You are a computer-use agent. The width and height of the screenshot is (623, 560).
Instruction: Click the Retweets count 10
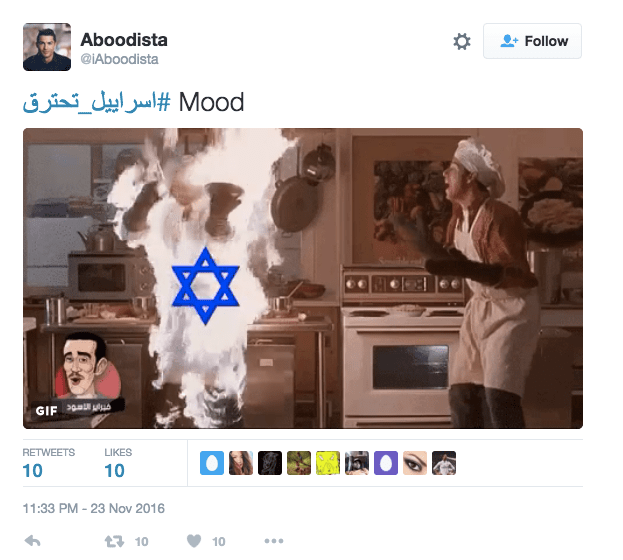33,471
